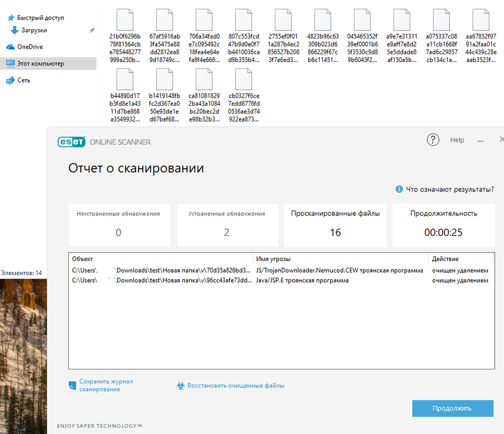Open Загрузки folder in Explorer sidebar
This screenshot has width=504, height=434.
(34, 30)
